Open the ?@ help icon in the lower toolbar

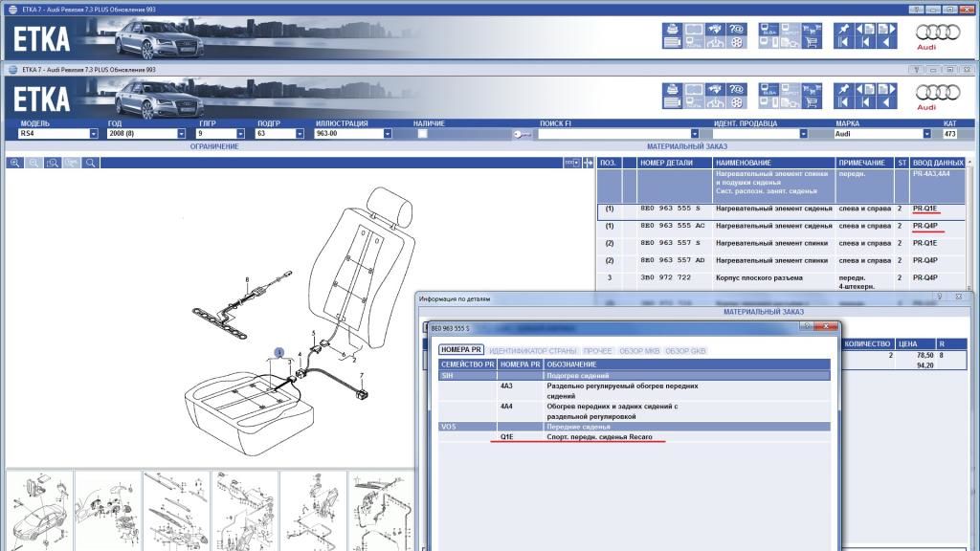[737, 89]
